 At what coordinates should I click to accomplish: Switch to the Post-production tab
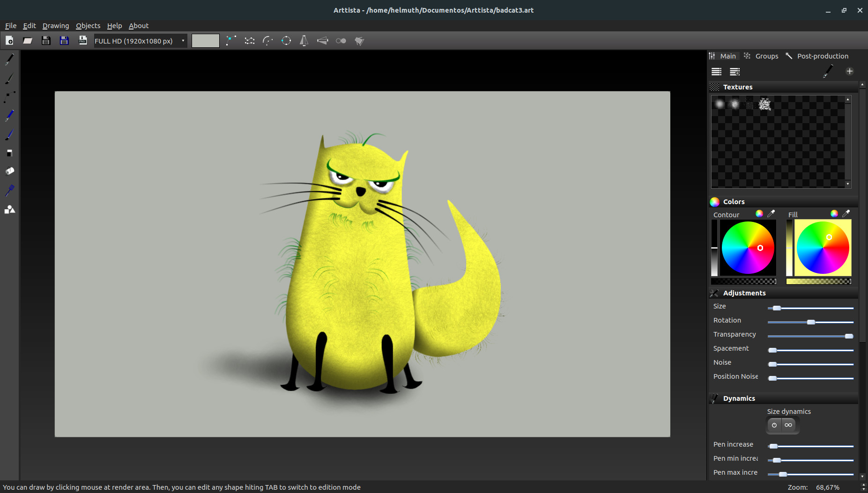[822, 56]
